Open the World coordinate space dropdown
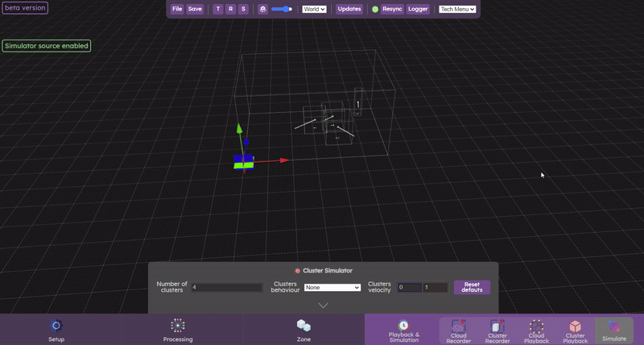The image size is (644, 345). tap(314, 9)
